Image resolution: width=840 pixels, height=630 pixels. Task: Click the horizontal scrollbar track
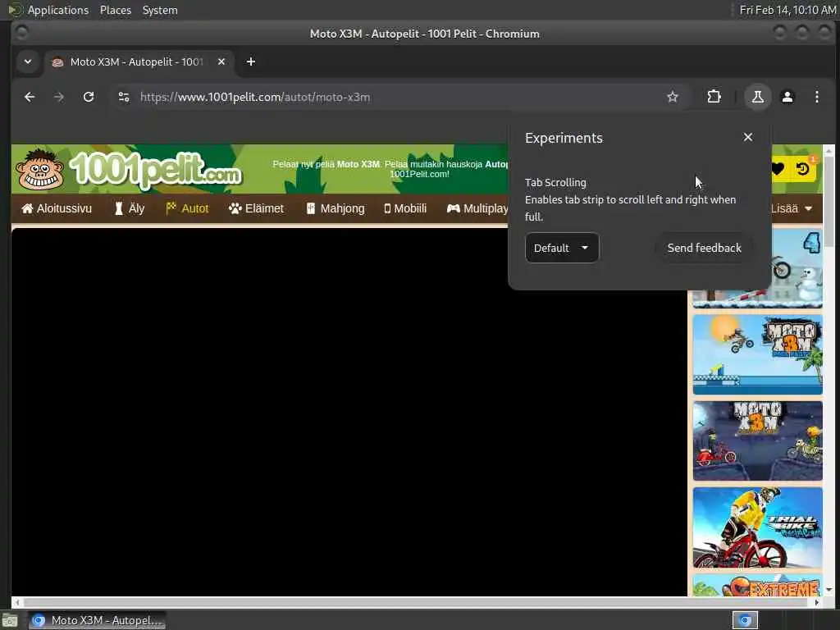(x=416, y=602)
